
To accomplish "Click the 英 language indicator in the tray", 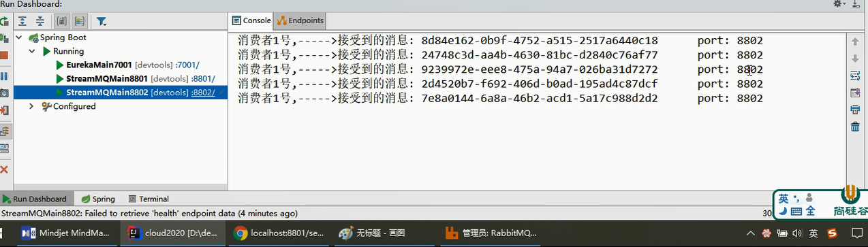I will [x=813, y=233].
